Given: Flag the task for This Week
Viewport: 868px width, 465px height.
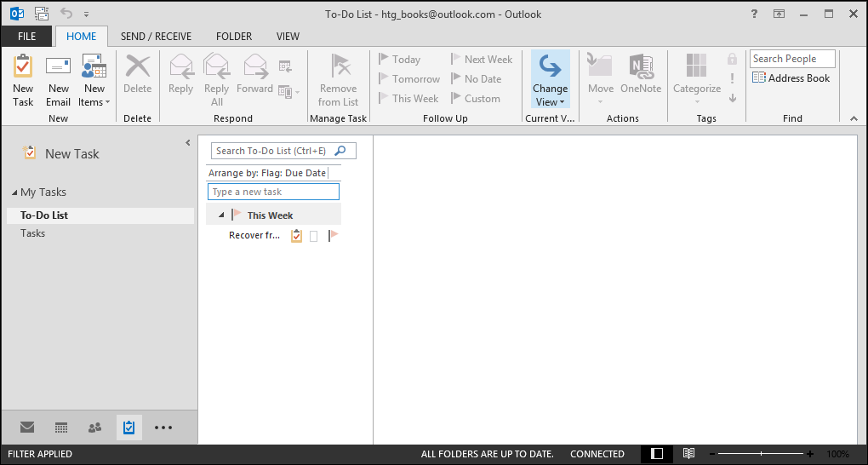Looking at the screenshot, I should pos(408,98).
